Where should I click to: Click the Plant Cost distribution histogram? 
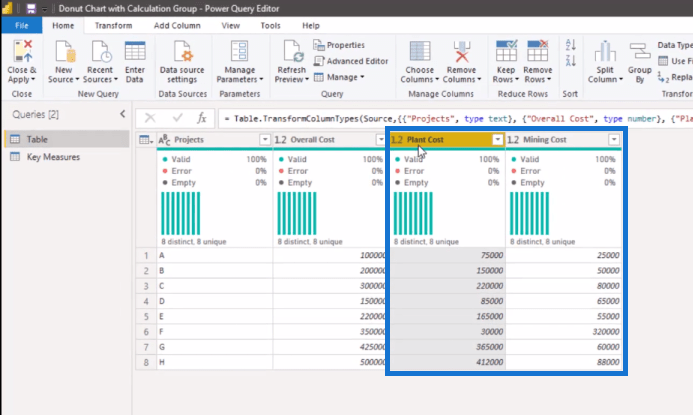(413, 213)
